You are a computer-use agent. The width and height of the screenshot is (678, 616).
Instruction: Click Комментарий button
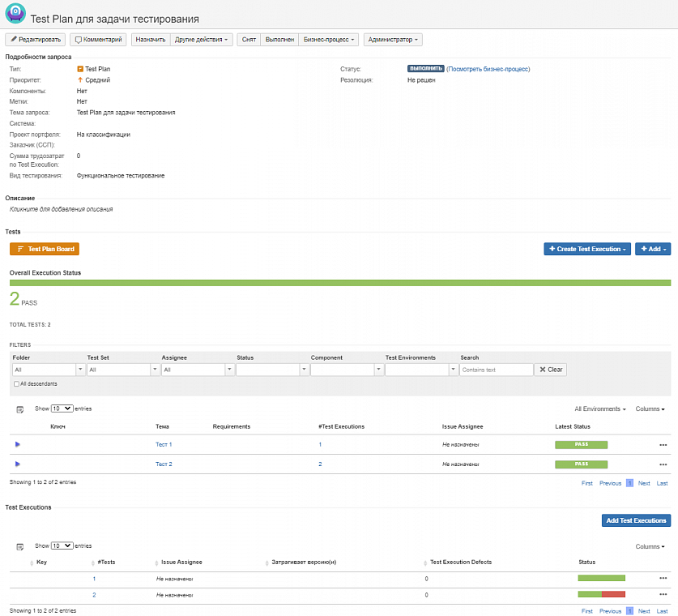coord(98,40)
